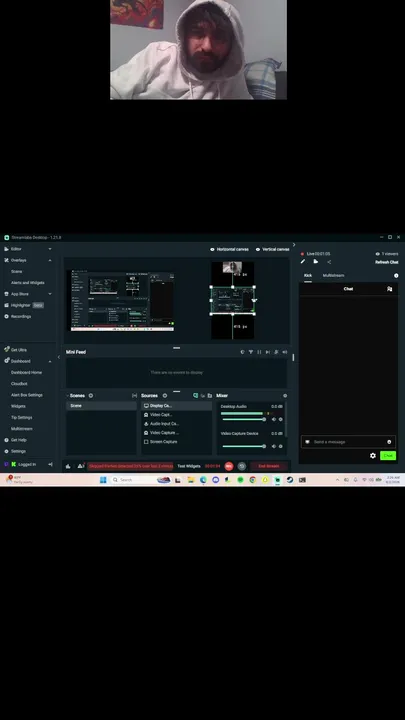Collapse the left sidebar chevron

[59, 357]
